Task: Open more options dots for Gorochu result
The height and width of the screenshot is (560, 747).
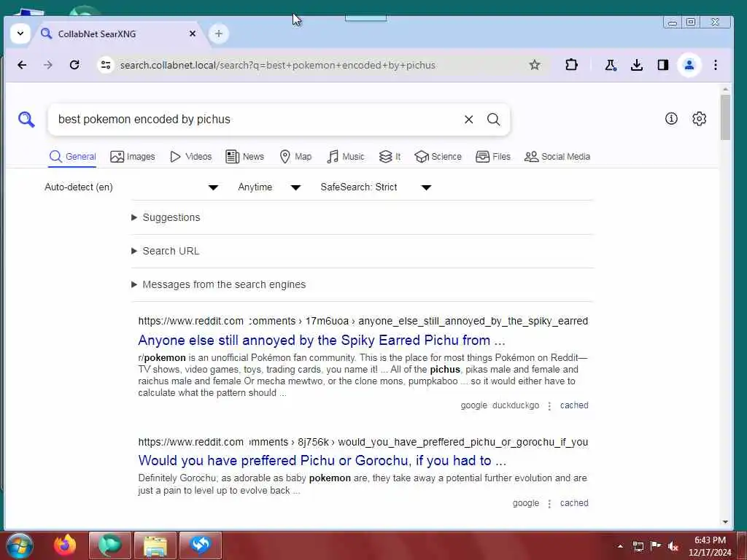Action: click(x=549, y=503)
